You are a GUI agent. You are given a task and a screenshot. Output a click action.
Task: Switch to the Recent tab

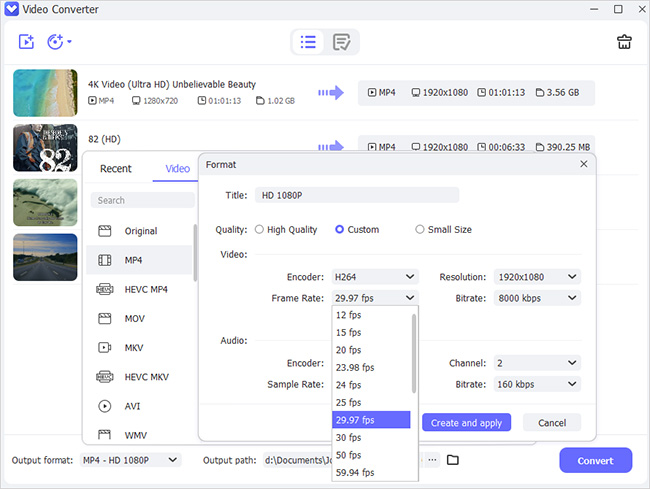pos(116,169)
